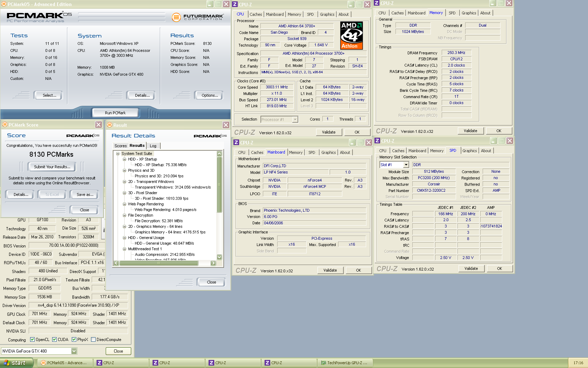Click the Futuremark Corporation logo
The image size is (588, 368).
(x=198, y=17)
